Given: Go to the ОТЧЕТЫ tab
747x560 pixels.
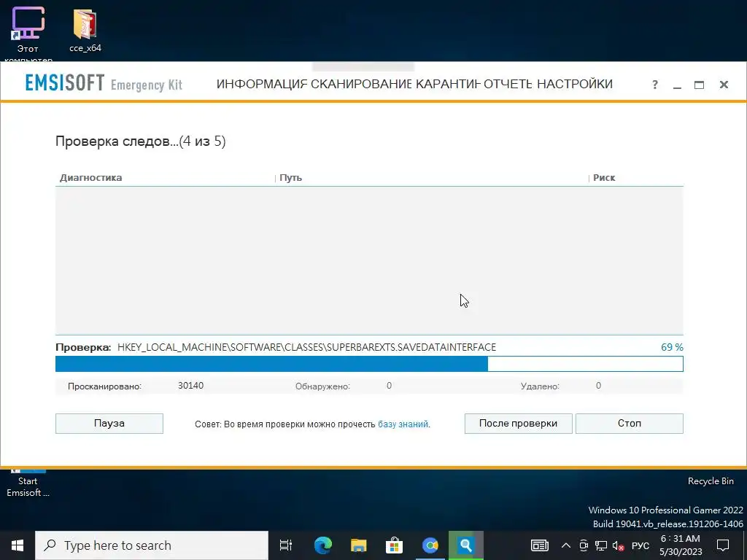Looking at the screenshot, I should (508, 85).
